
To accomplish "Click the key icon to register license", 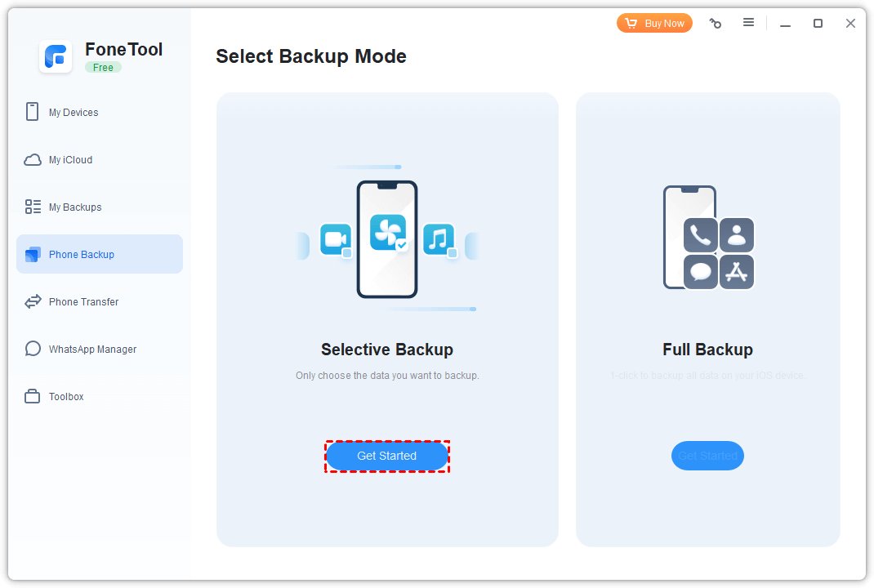I will pos(716,24).
